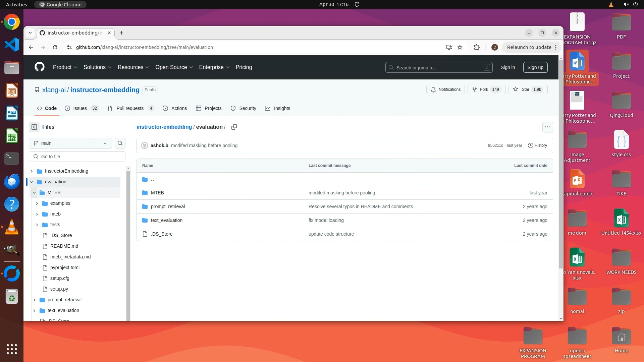Open the prompt_retrieval folder link

point(168,206)
